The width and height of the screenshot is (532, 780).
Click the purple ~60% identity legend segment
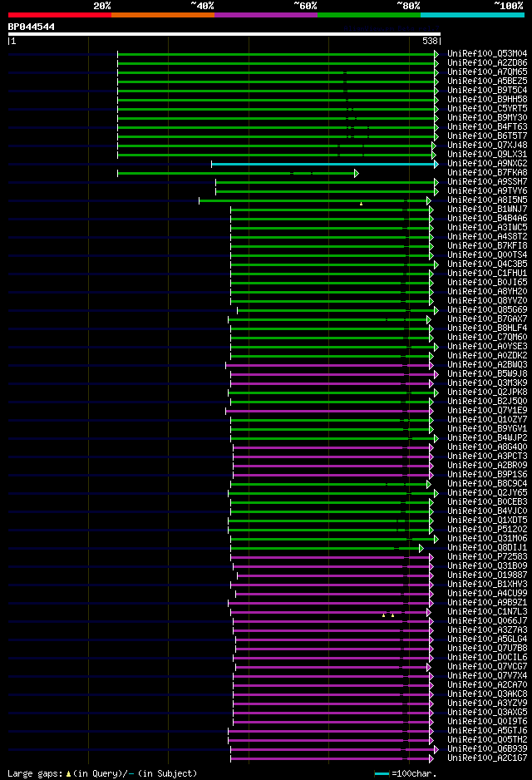(x=266, y=15)
